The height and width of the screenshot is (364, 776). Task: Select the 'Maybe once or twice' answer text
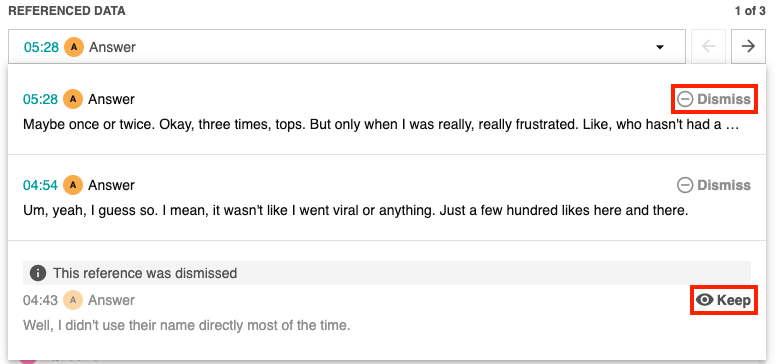pyautogui.click(x=381, y=125)
